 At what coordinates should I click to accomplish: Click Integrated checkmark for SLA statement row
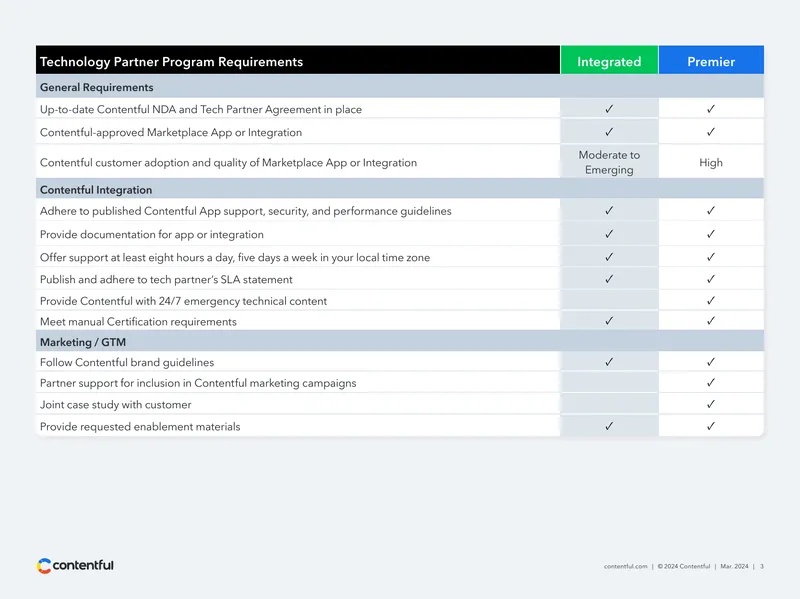pos(609,279)
